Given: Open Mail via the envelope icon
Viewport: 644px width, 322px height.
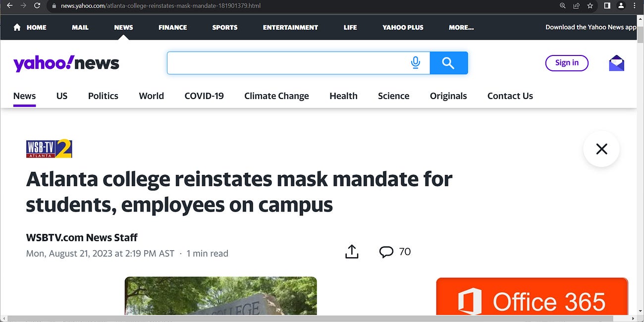Looking at the screenshot, I should 616,63.
